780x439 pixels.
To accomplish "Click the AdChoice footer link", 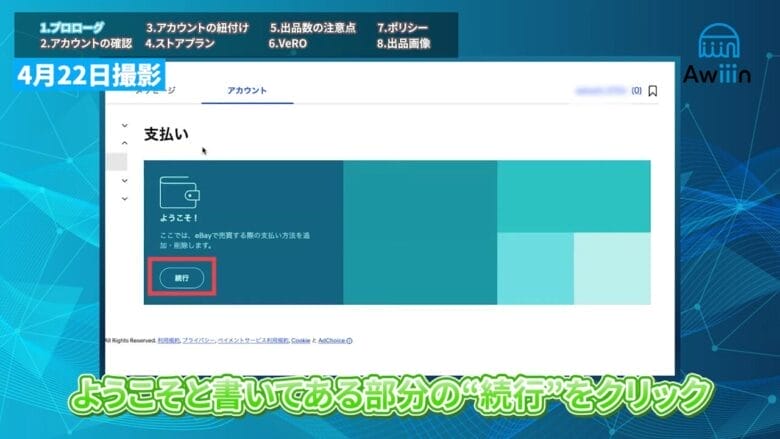I will coord(333,341).
